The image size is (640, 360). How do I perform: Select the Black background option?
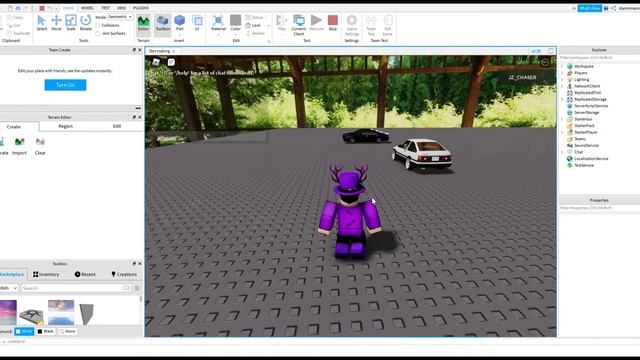point(46,331)
